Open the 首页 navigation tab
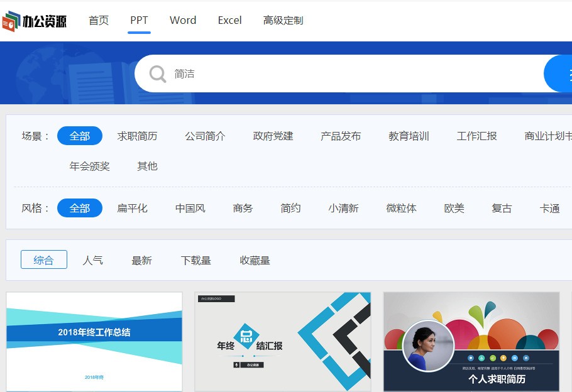Screen dimensions: 572x392 click(x=99, y=21)
